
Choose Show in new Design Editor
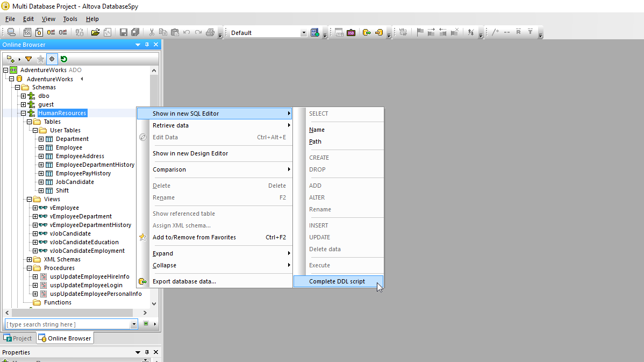(190, 153)
